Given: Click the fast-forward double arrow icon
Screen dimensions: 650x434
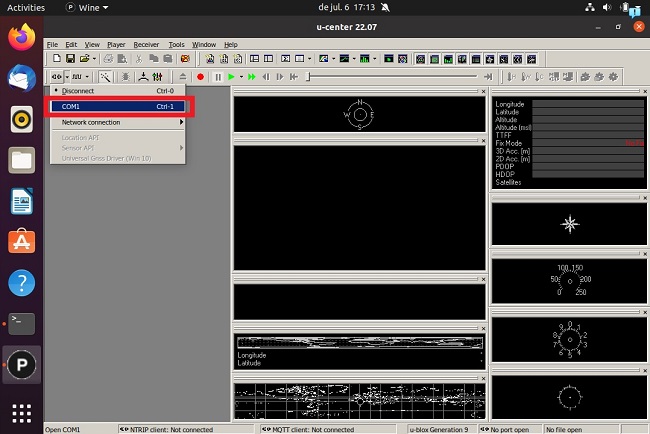Looking at the screenshot, I should coord(252,76).
